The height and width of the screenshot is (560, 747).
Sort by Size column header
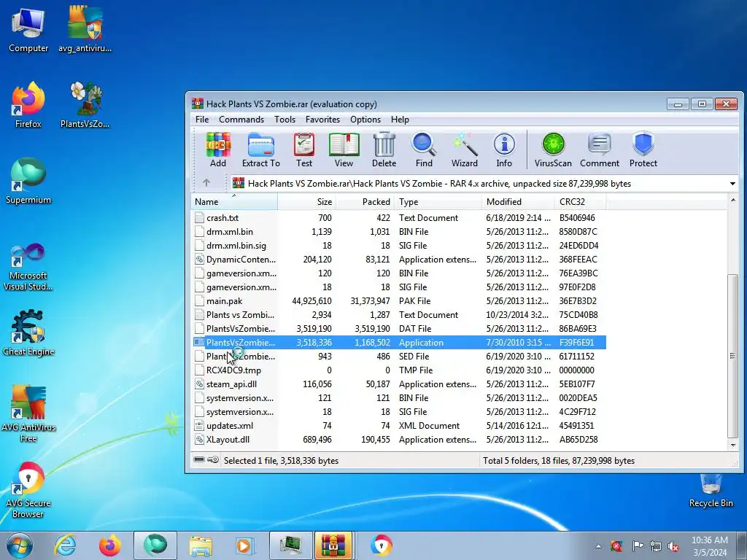coord(307,201)
